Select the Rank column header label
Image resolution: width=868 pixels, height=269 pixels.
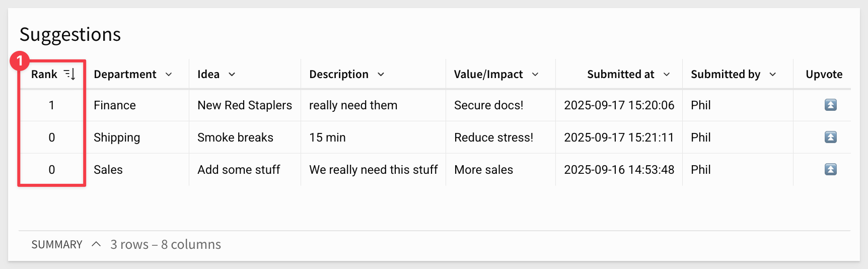44,74
